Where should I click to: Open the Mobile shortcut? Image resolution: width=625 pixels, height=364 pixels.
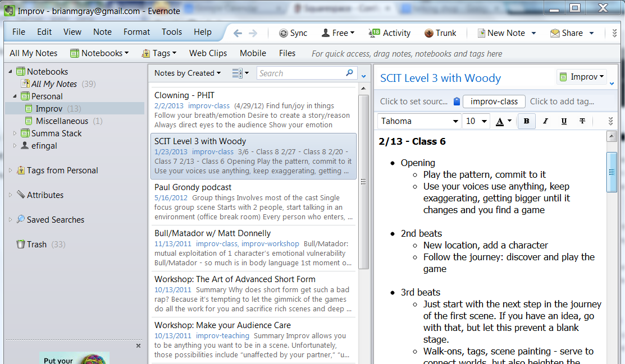(x=253, y=53)
